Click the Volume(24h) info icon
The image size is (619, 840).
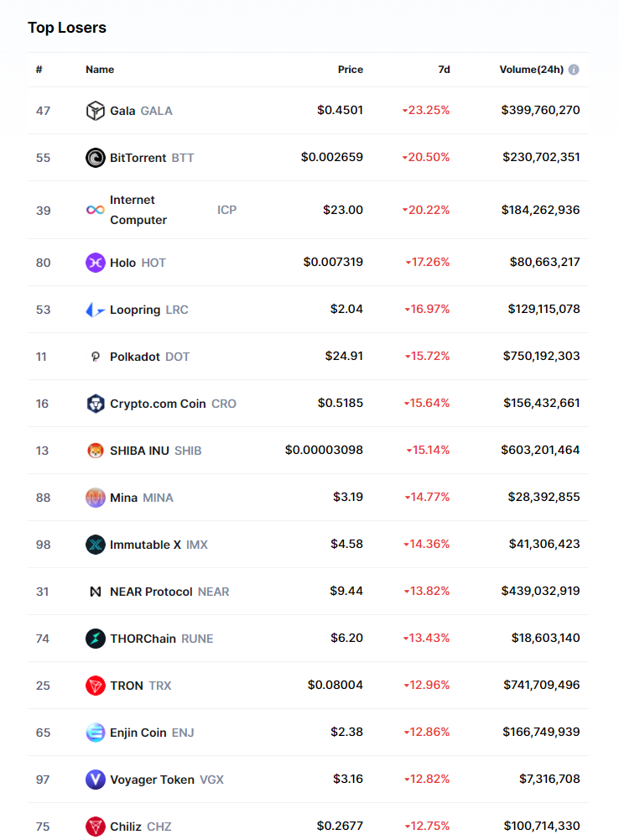coord(574,70)
